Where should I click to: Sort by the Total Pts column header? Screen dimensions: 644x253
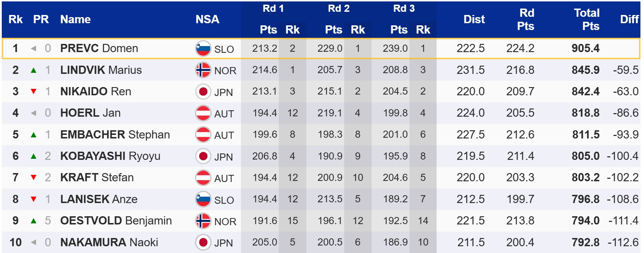(587, 19)
